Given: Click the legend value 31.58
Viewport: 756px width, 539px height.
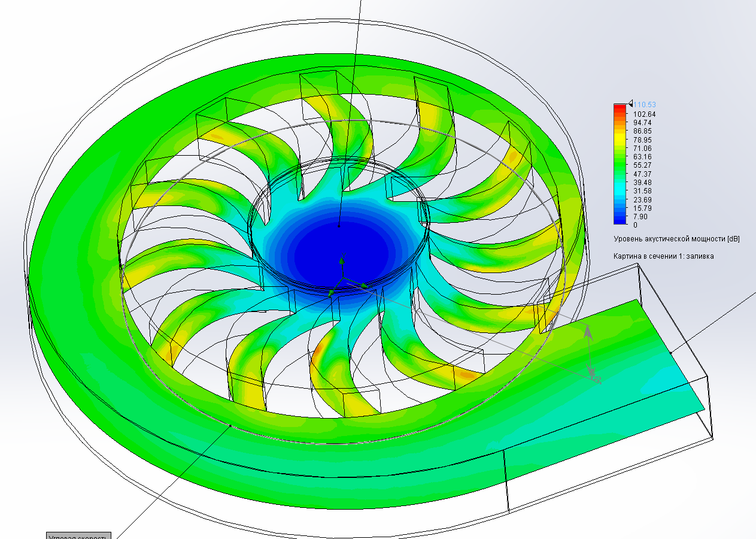Looking at the screenshot, I should [643, 190].
